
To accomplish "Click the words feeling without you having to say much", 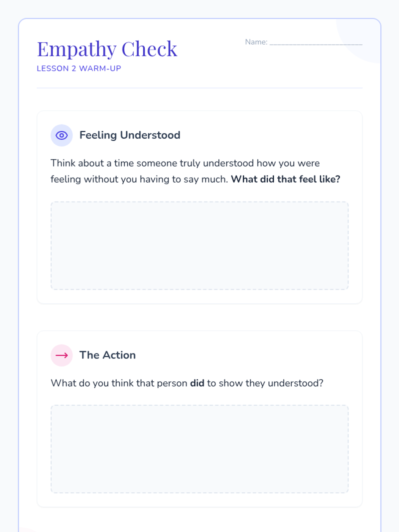I will pyautogui.click(x=139, y=179).
